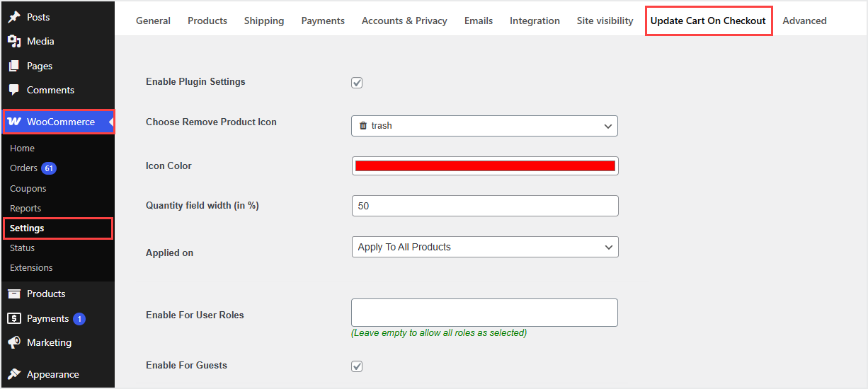This screenshot has width=868, height=389.
Task: Toggle the Enable For Guests checkbox
Action: tap(357, 366)
